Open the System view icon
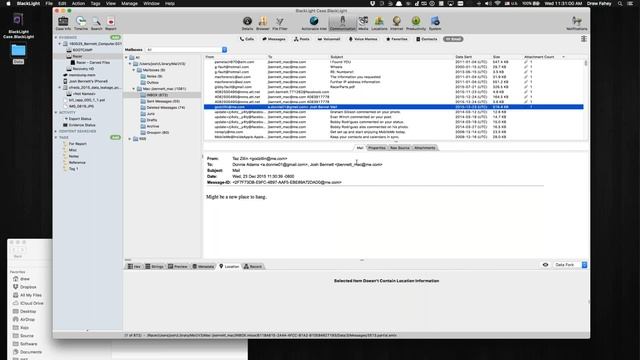Screen dimensions: 640x360 point(435,23)
